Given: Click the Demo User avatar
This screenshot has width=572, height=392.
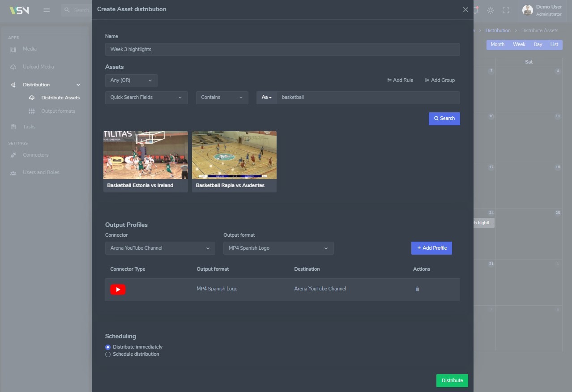Looking at the screenshot, I should point(528,10).
